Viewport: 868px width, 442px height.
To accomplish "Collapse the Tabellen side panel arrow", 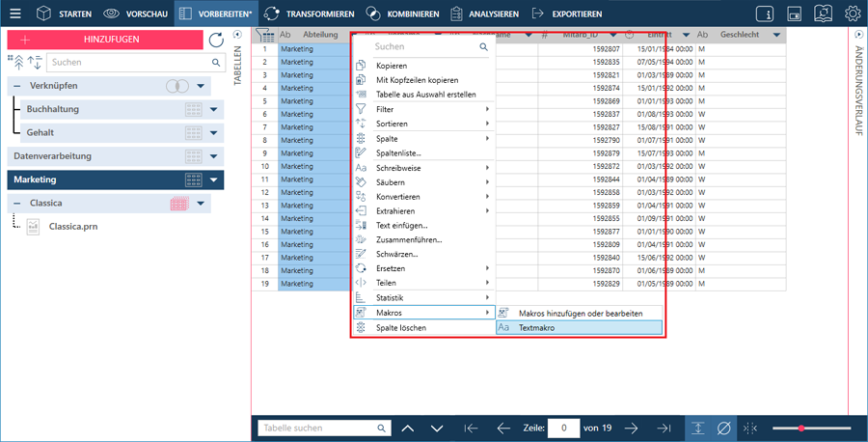I will tap(238, 35).
